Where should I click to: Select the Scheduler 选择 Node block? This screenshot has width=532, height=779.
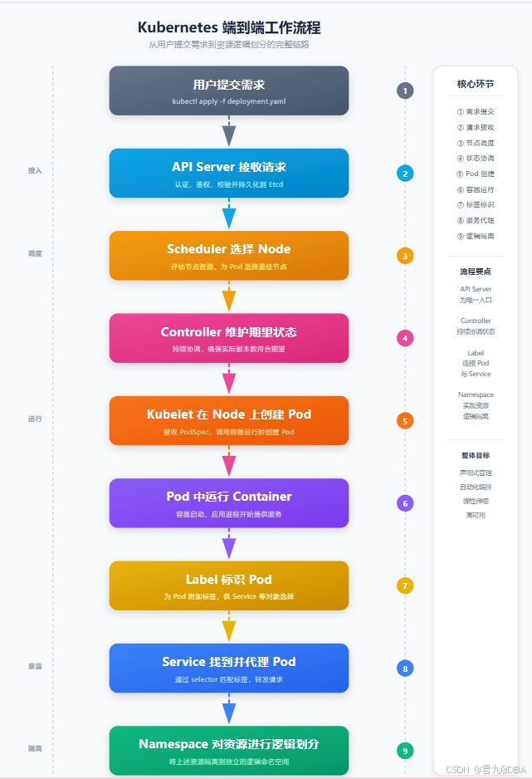tap(229, 256)
